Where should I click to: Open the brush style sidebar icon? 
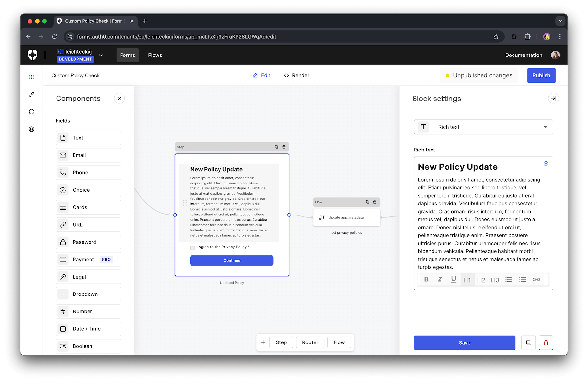point(31,94)
